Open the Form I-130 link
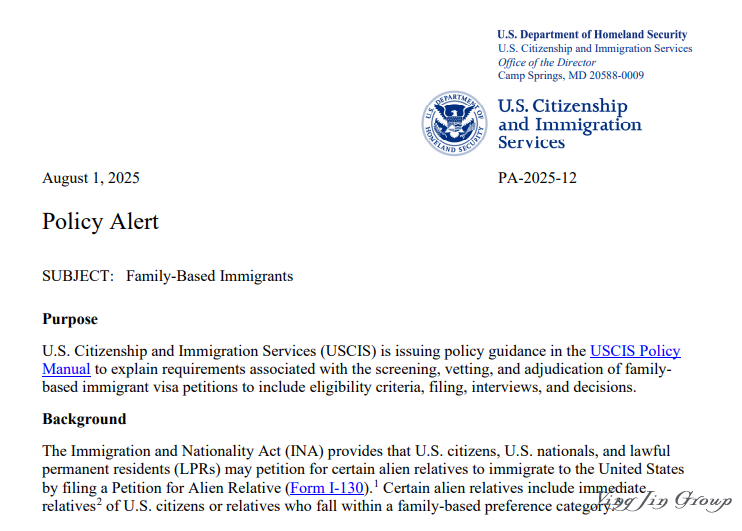Screen dimensions: 742x531 [x=324, y=488]
